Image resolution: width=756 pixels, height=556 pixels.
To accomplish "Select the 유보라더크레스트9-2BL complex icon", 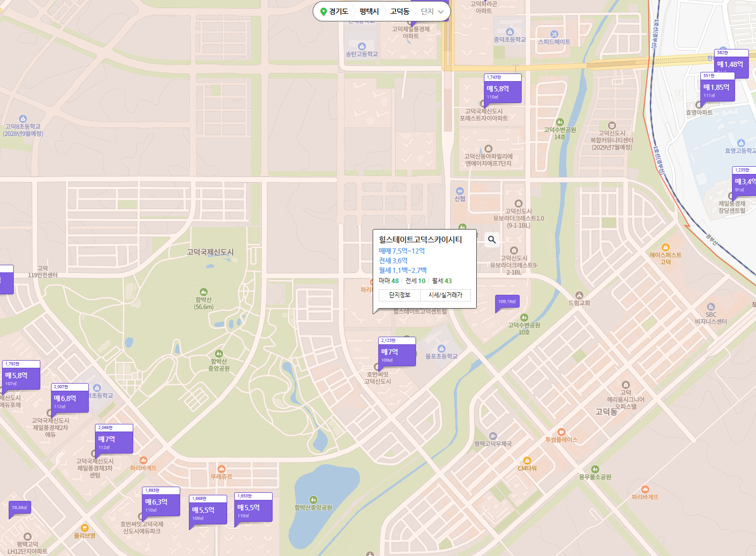I will [x=514, y=250].
